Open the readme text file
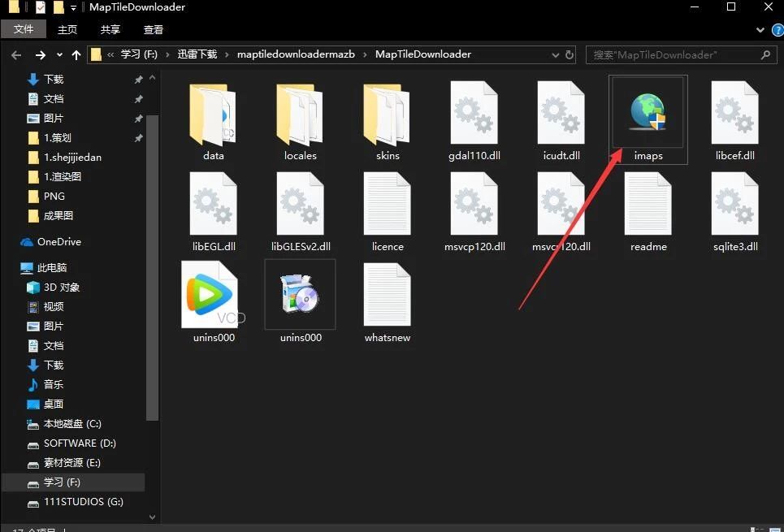 [x=648, y=211]
